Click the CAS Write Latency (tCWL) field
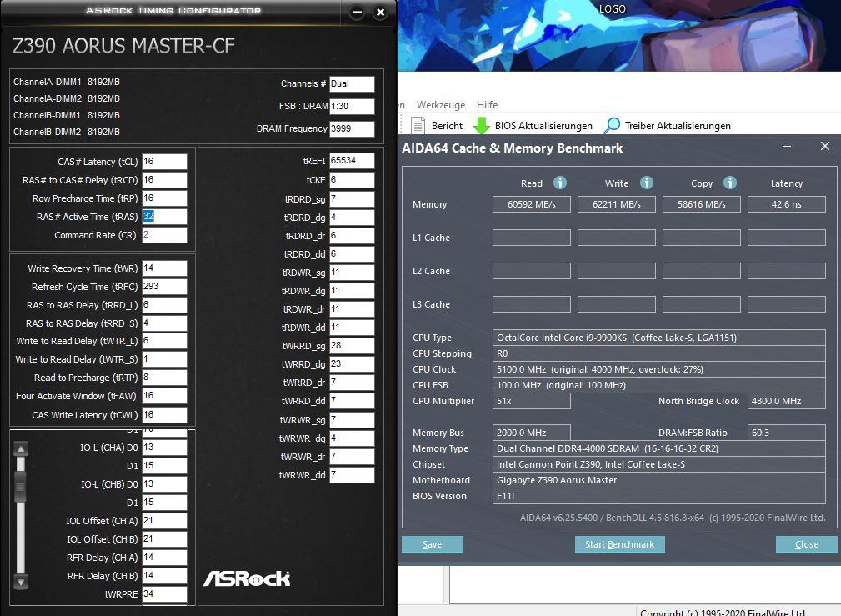The width and height of the screenshot is (841, 616). (x=164, y=414)
